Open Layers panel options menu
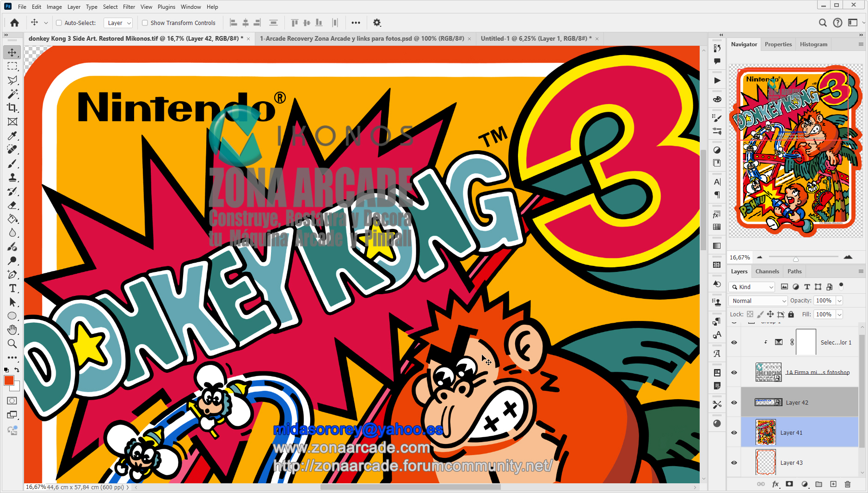Screen dimensions: 868x493 [861, 271]
